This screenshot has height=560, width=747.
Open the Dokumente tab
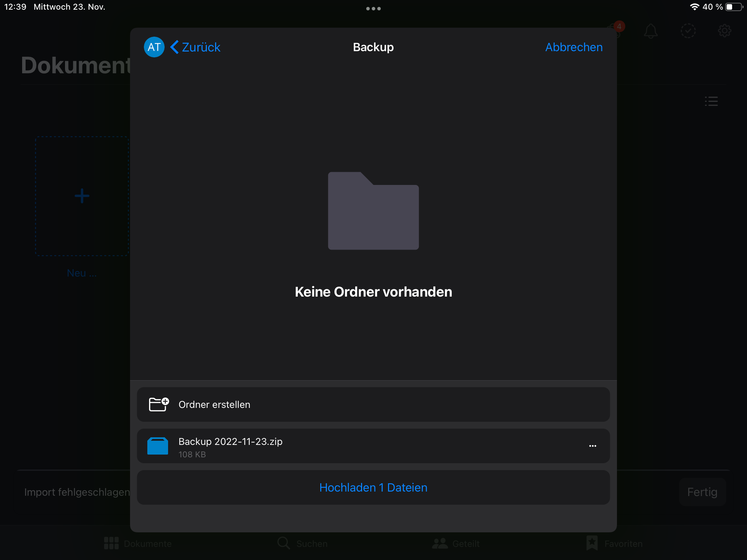(138, 543)
